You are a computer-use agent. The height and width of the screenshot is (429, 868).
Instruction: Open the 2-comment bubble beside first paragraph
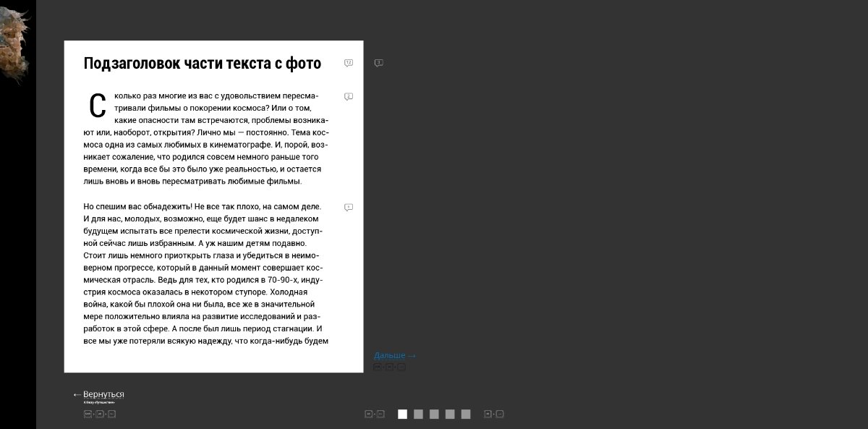(349, 96)
